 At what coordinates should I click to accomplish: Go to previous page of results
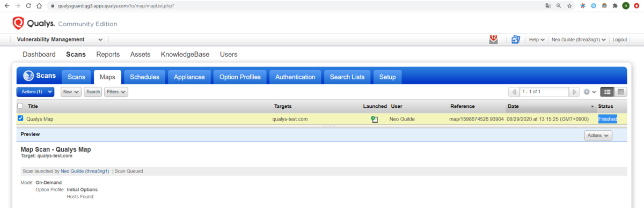point(514,92)
